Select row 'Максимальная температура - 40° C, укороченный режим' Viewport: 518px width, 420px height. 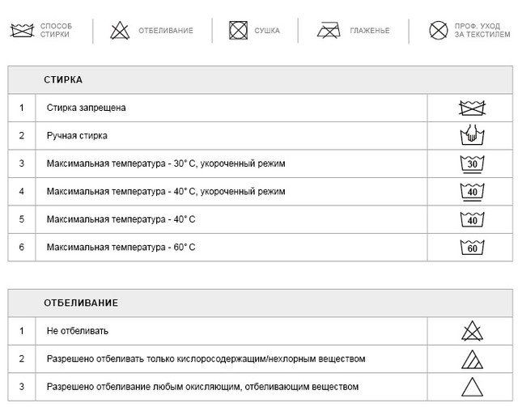point(261,192)
